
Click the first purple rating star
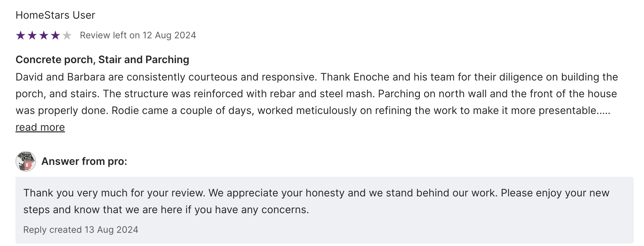(21, 35)
